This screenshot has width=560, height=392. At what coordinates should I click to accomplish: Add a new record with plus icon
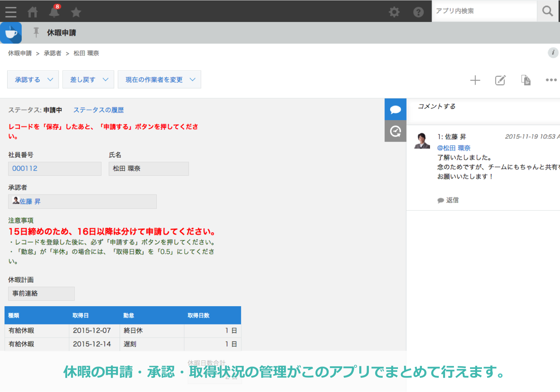pyautogui.click(x=475, y=80)
